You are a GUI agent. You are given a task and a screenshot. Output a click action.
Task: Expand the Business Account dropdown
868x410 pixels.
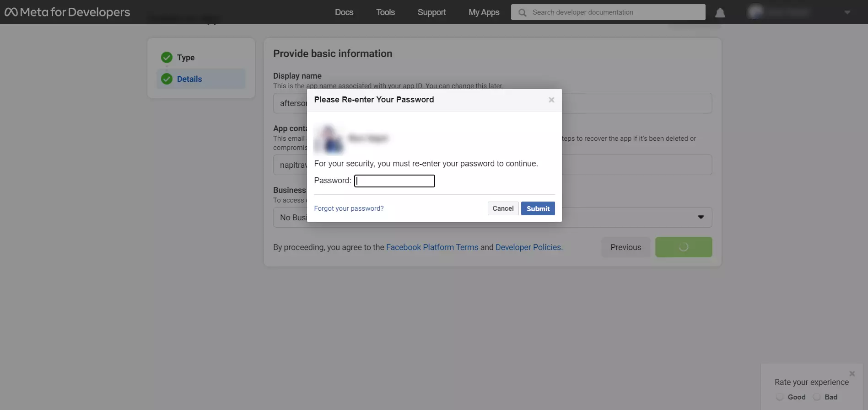pos(492,218)
